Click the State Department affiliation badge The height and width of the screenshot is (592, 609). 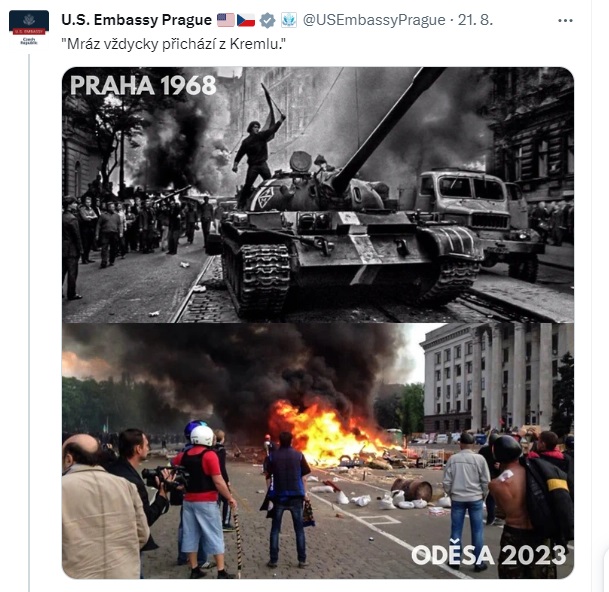pyautogui.click(x=289, y=20)
